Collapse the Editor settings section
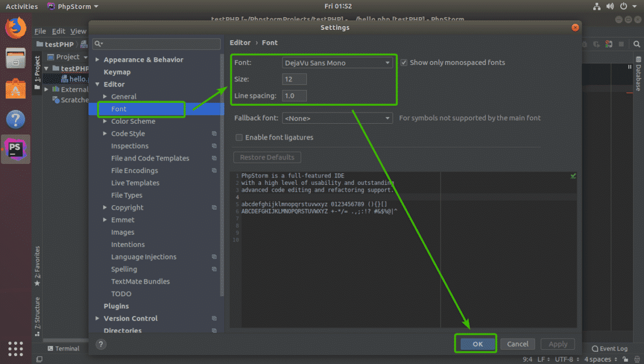 [97, 84]
